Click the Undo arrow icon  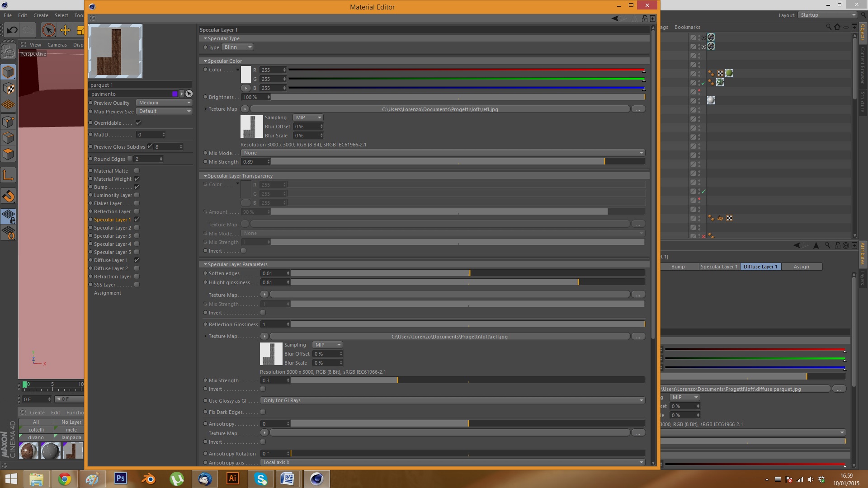pos(12,30)
